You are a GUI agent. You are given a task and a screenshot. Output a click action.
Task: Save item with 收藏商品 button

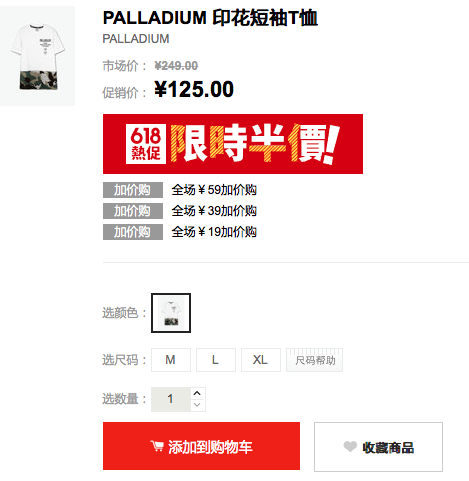(x=378, y=447)
